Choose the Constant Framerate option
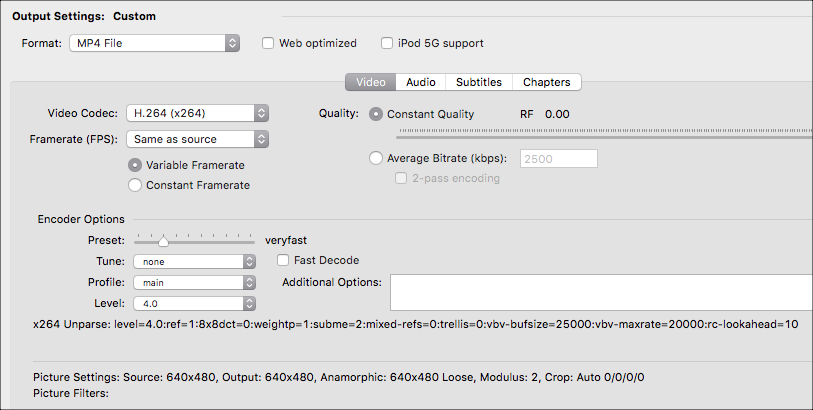Screen dimensions: 813x410 point(135,185)
